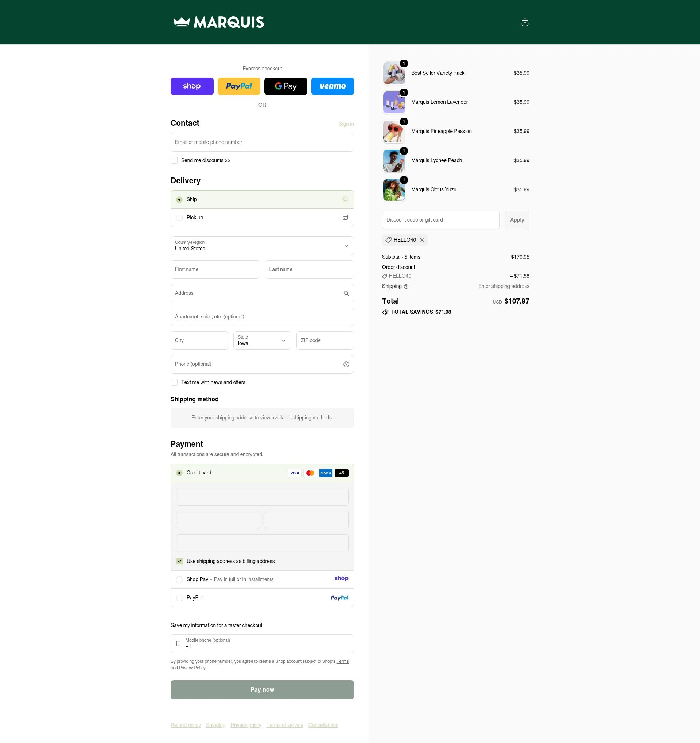700x743 pixels.
Task: Click the Apply discount button
Action: point(517,220)
